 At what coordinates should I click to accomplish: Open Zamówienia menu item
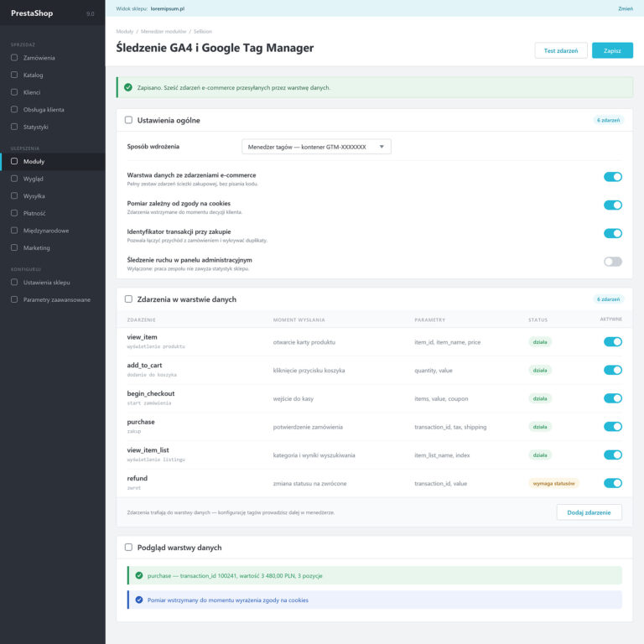click(x=53, y=58)
